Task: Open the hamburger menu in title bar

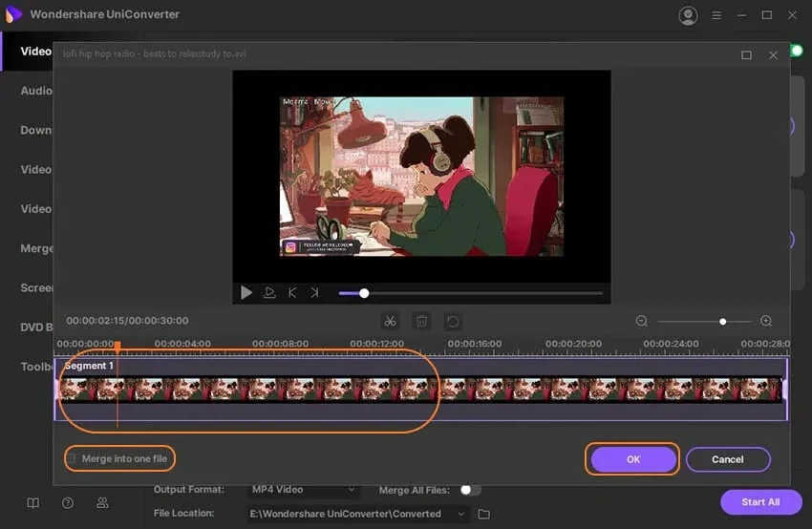Action: [716, 15]
